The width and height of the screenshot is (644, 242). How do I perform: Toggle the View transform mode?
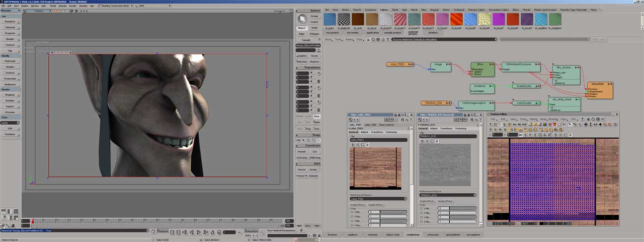(316, 116)
